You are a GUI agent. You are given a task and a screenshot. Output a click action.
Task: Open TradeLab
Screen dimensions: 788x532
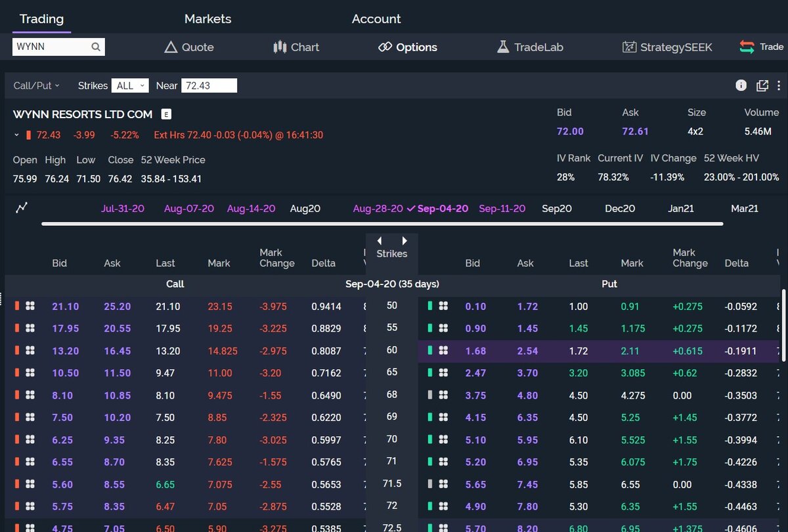[x=530, y=47]
